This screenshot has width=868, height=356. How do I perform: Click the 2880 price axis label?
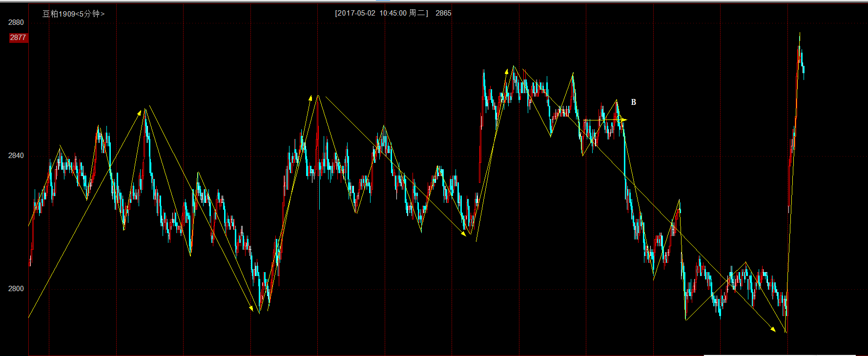point(16,22)
